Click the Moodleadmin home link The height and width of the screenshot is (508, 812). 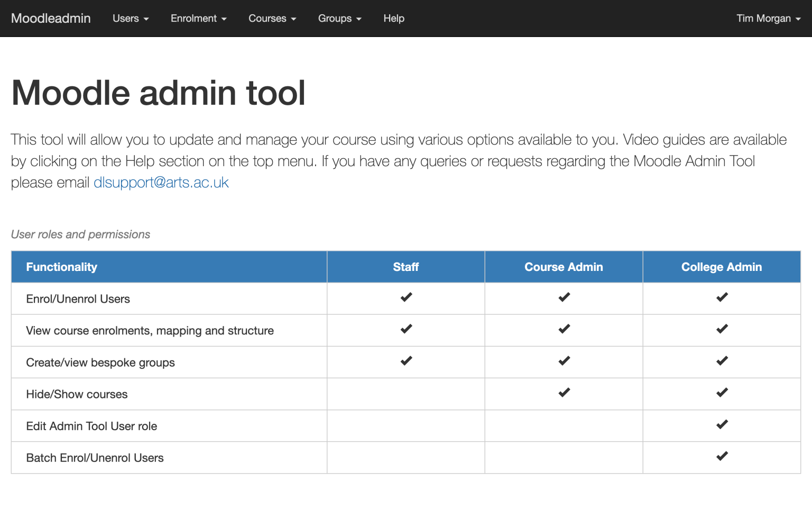50,18
